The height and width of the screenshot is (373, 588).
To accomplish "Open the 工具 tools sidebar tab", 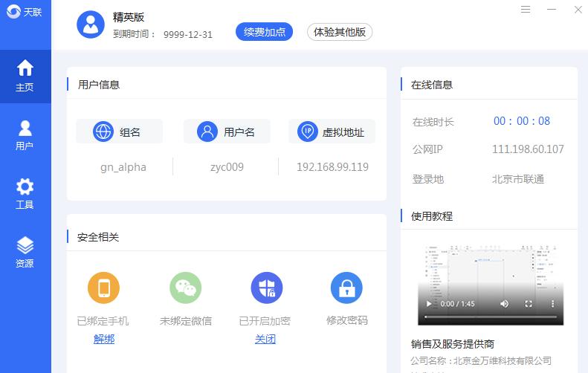I will pyautogui.click(x=25, y=194).
